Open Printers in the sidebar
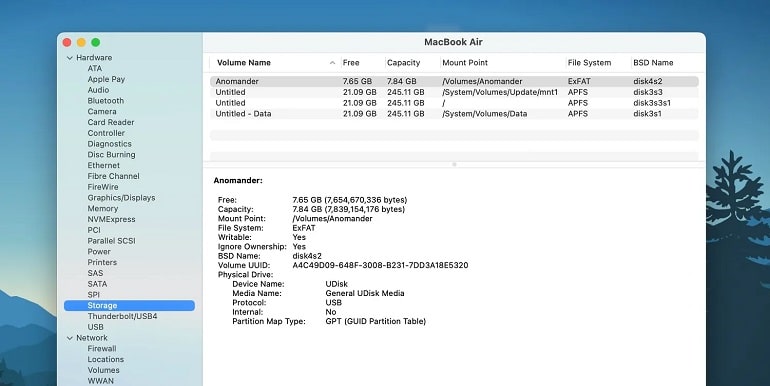 [102, 263]
